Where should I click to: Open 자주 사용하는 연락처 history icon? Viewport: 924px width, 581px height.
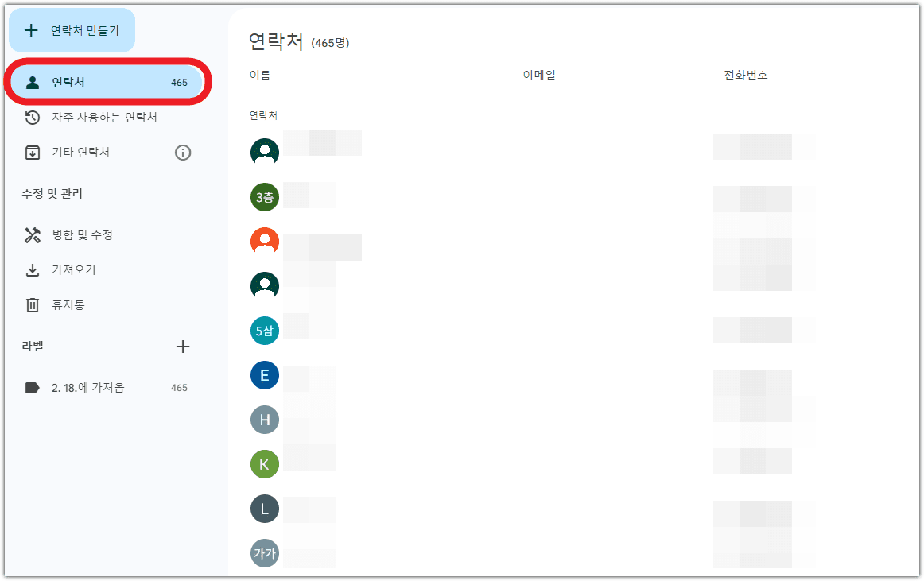pyautogui.click(x=32, y=117)
